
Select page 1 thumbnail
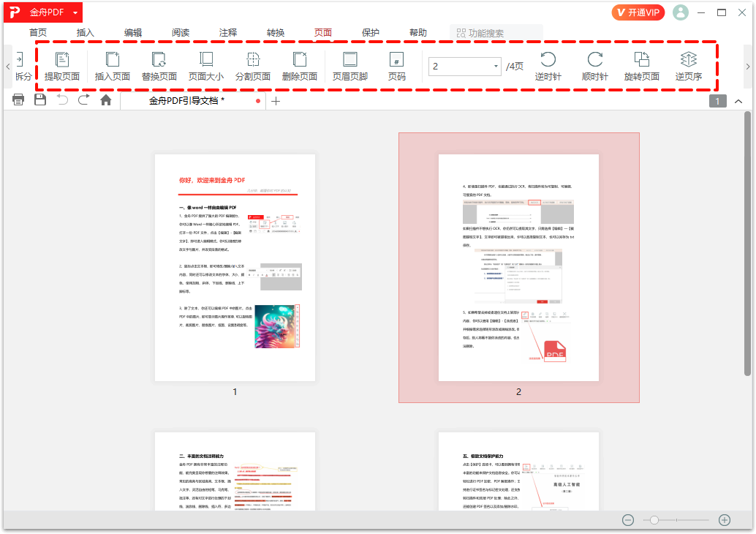coord(235,268)
